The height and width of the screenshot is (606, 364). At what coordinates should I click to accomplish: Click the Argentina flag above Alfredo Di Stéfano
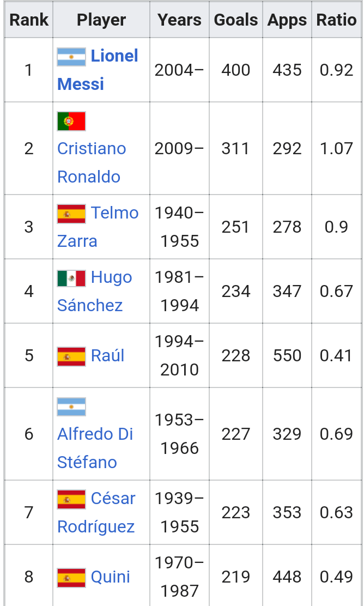click(71, 407)
